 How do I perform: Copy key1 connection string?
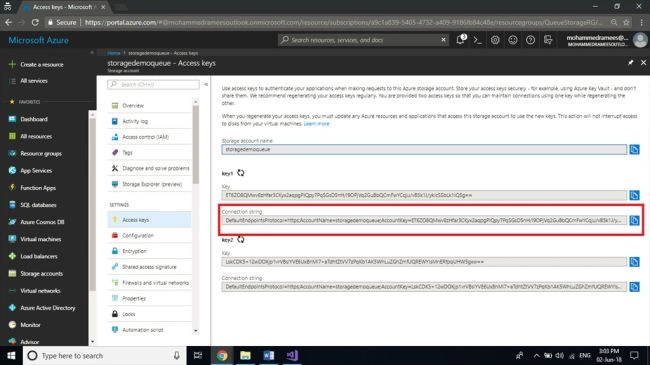(634, 220)
